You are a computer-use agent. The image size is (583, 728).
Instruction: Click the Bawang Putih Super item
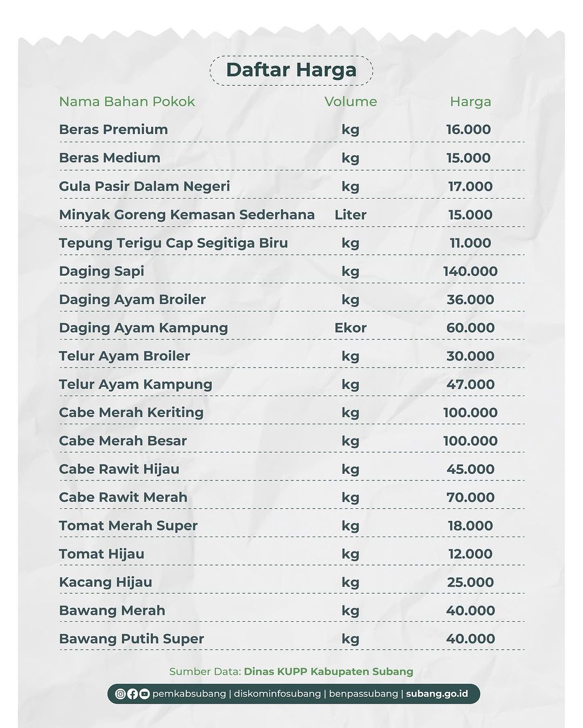[x=131, y=639]
